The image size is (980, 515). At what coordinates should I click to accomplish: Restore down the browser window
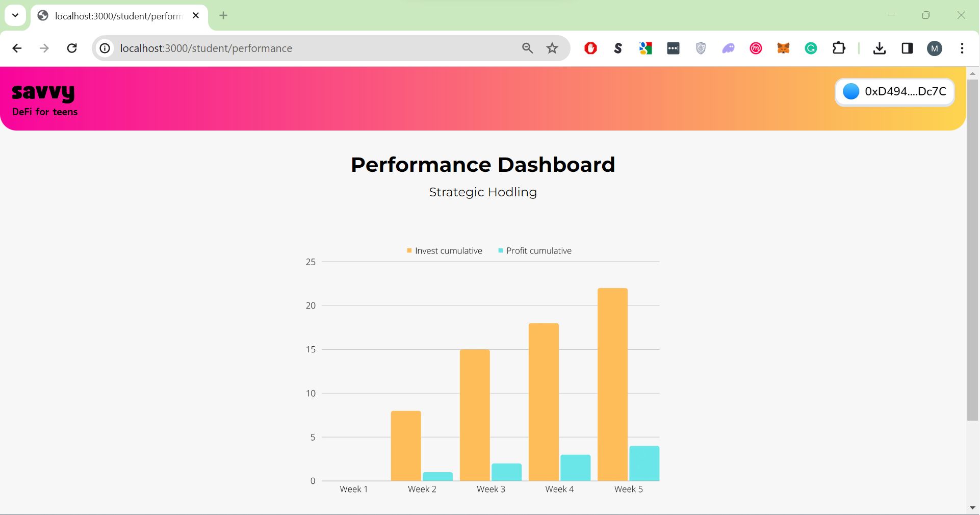[926, 15]
